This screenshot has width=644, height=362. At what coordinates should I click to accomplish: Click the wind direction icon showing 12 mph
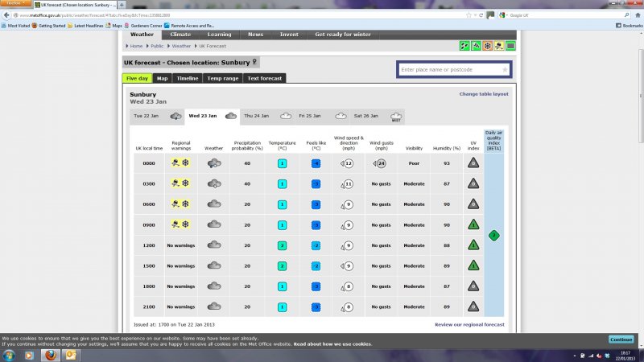click(347, 163)
